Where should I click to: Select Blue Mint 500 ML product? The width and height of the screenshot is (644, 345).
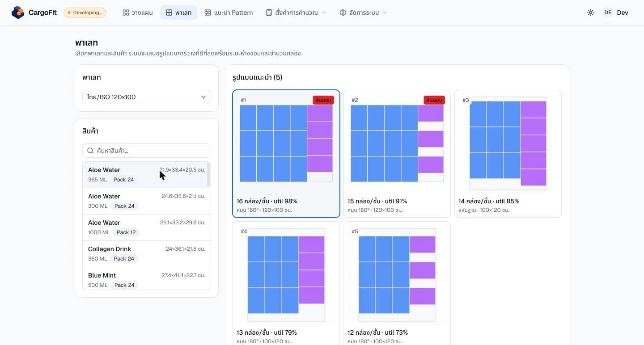[147, 278]
